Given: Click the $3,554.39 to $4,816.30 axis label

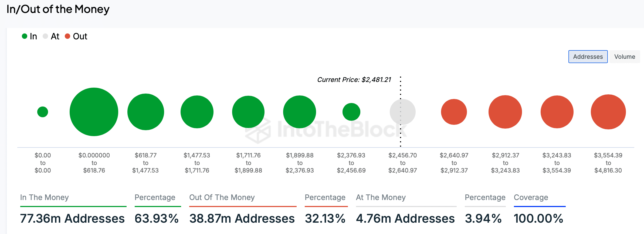Looking at the screenshot, I should (608, 163).
